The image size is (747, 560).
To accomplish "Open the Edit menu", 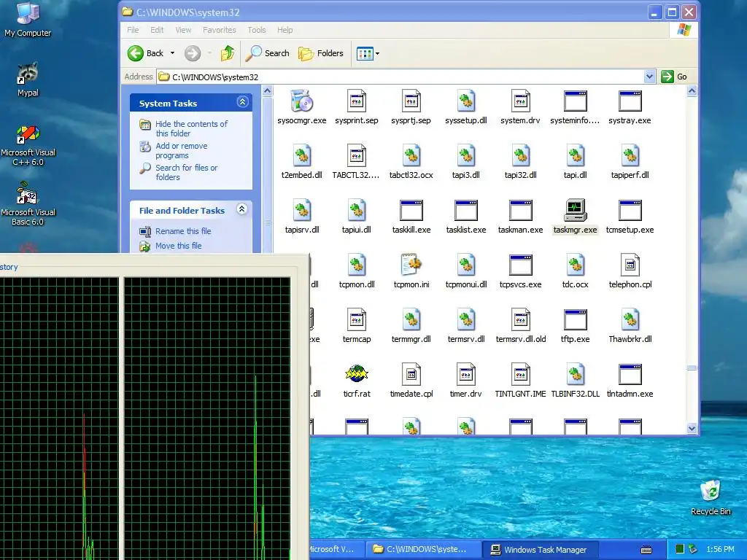I will [x=157, y=30].
